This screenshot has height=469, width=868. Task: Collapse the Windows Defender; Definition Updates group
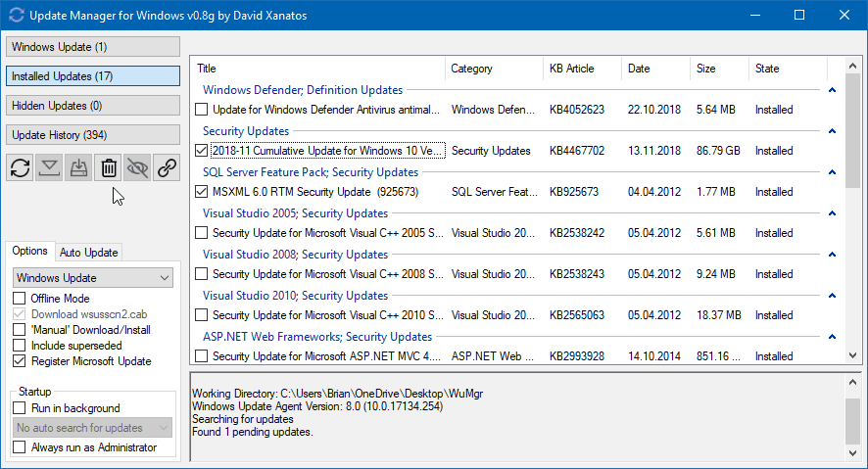(832, 90)
